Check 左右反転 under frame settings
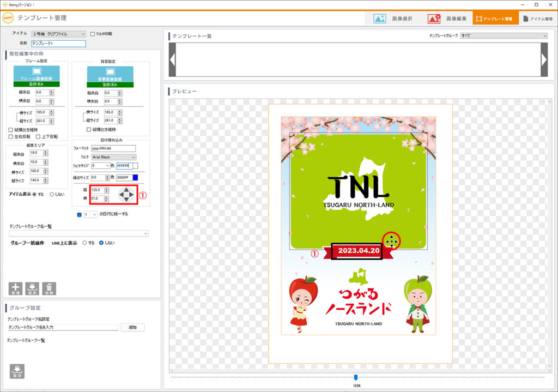 (x=11, y=136)
